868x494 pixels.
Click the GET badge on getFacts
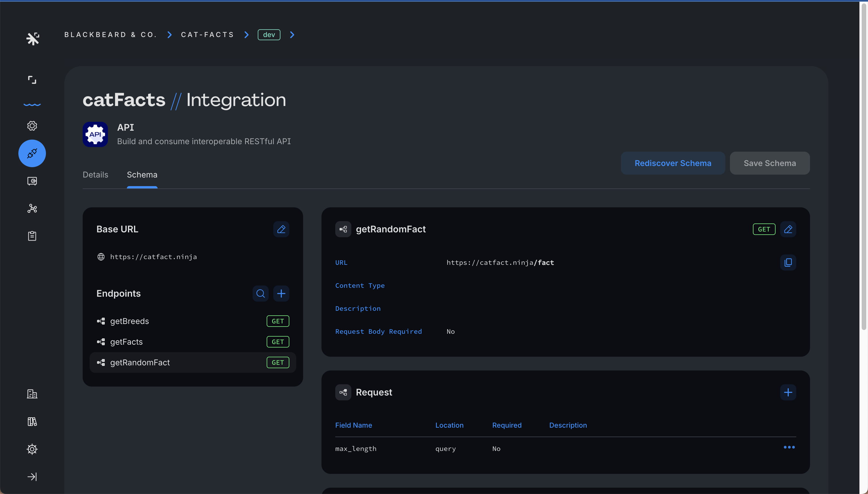coord(278,342)
